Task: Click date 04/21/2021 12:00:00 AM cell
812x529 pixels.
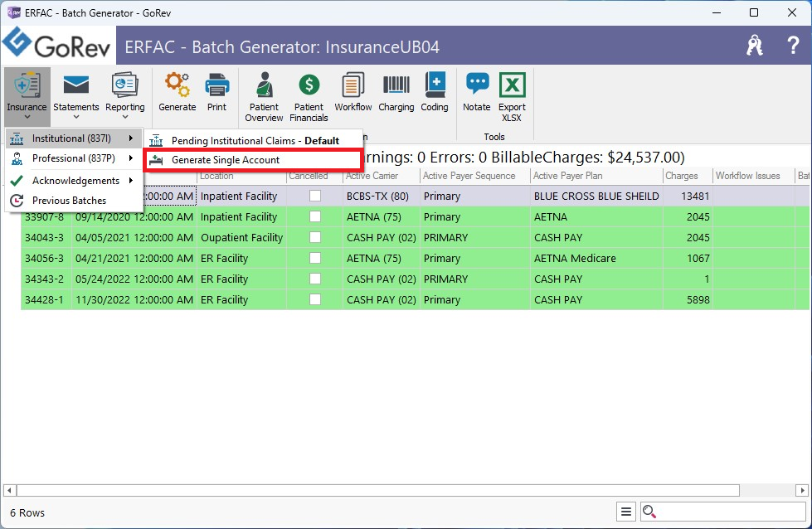Action: click(x=134, y=258)
